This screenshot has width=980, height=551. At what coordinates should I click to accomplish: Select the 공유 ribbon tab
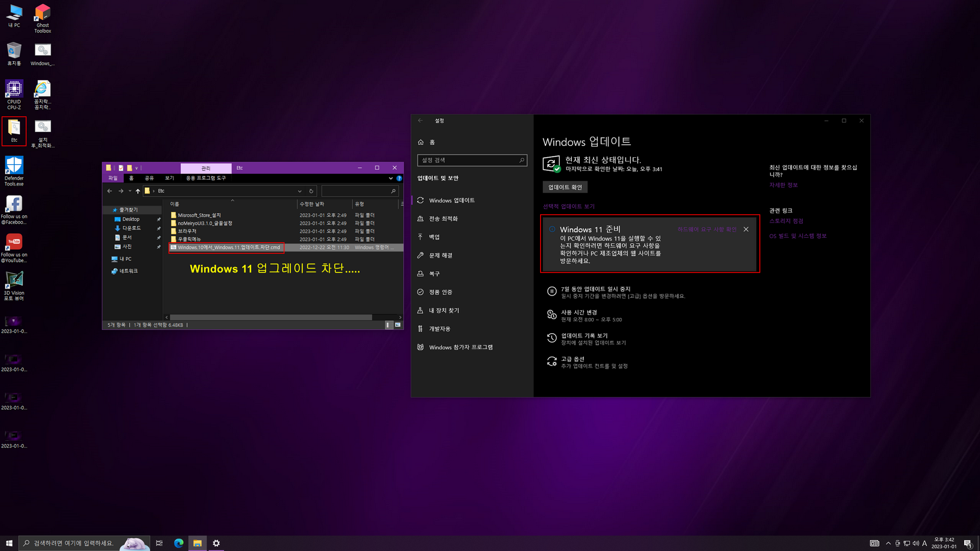tap(150, 178)
